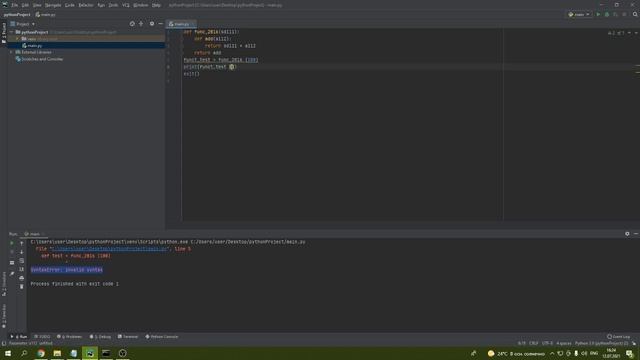Open the Python Console tab
Screen dimensions: 640x360
(162, 337)
